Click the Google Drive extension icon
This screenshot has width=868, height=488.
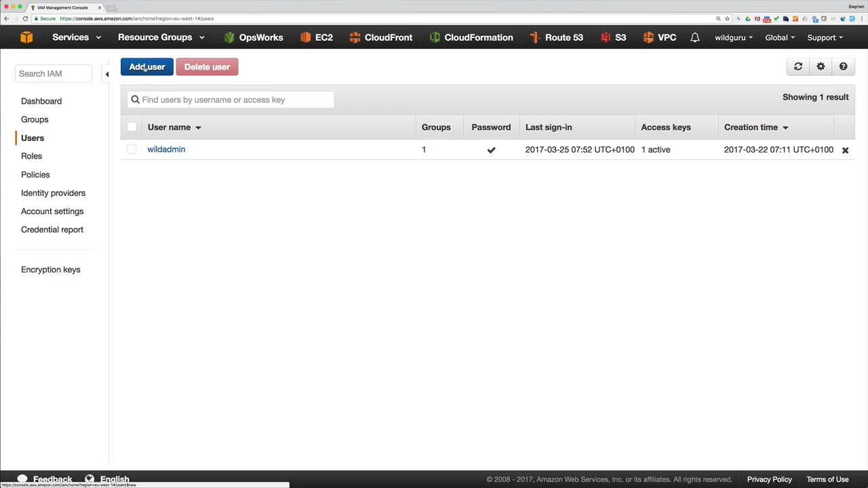point(748,18)
